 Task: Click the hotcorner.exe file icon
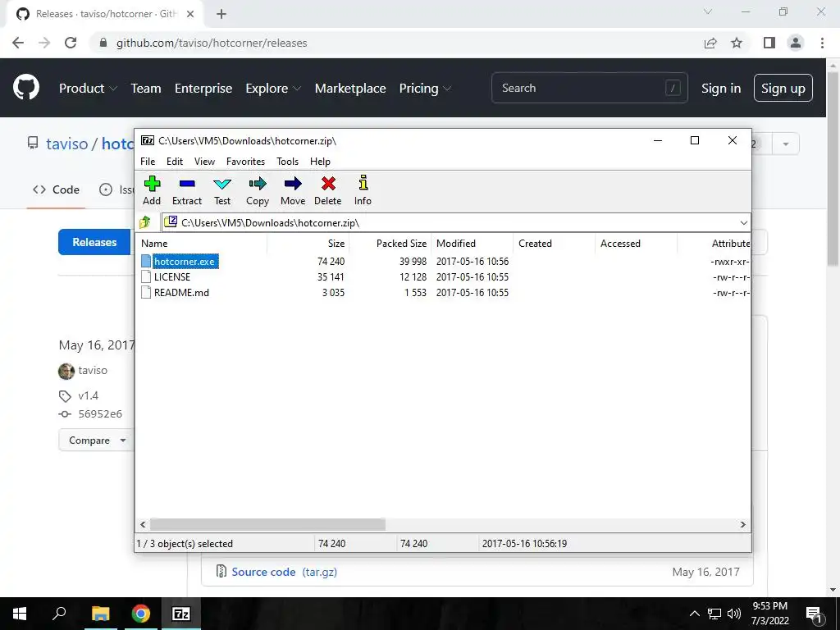coord(146,261)
